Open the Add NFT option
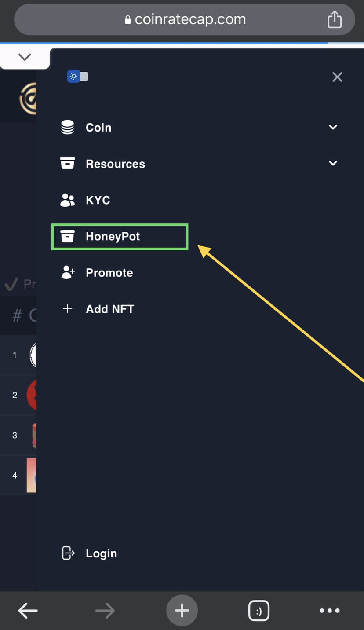The height and width of the screenshot is (630, 364). (109, 308)
